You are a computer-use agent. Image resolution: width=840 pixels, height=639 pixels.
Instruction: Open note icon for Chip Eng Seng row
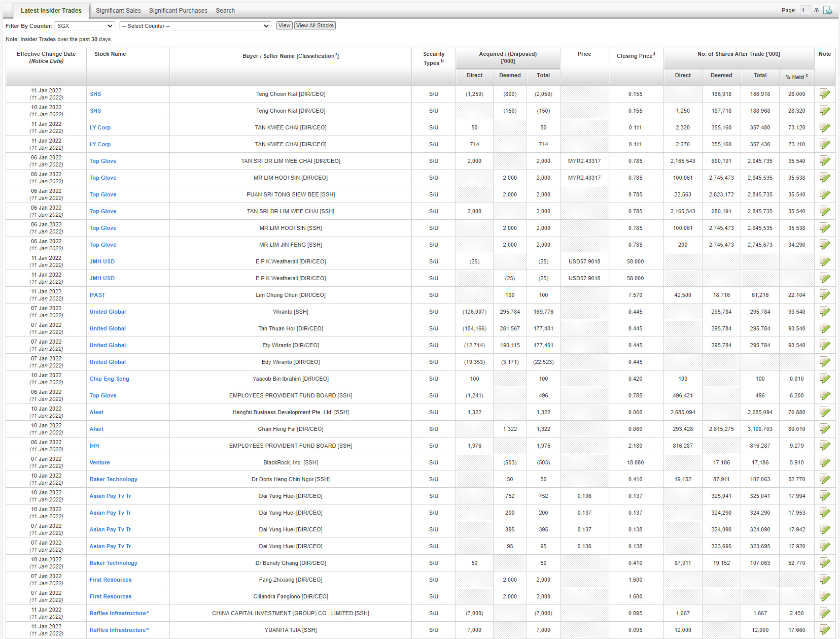coord(825,379)
